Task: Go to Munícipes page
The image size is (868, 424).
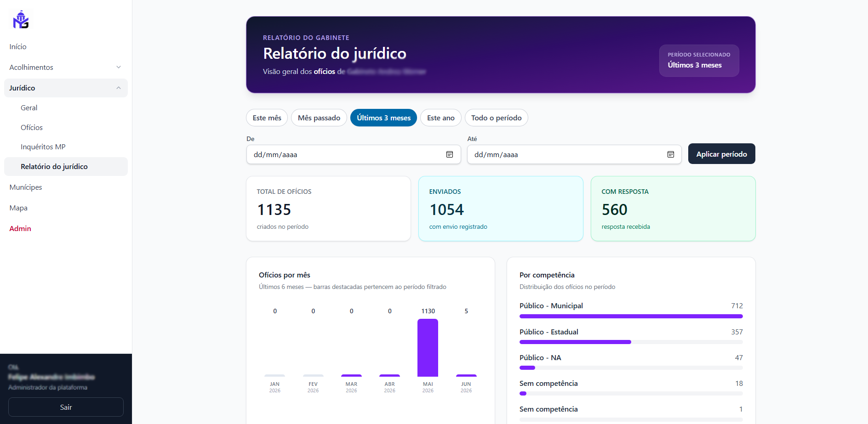Action: coord(26,187)
